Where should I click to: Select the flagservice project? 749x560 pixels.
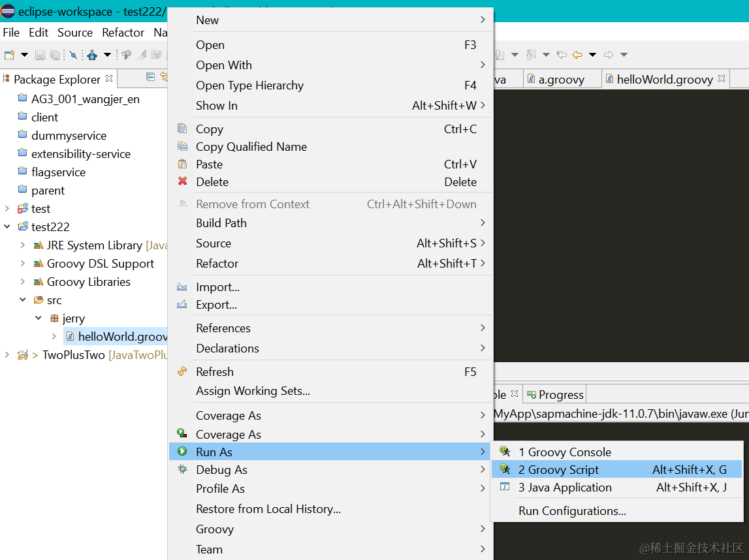pyautogui.click(x=58, y=172)
